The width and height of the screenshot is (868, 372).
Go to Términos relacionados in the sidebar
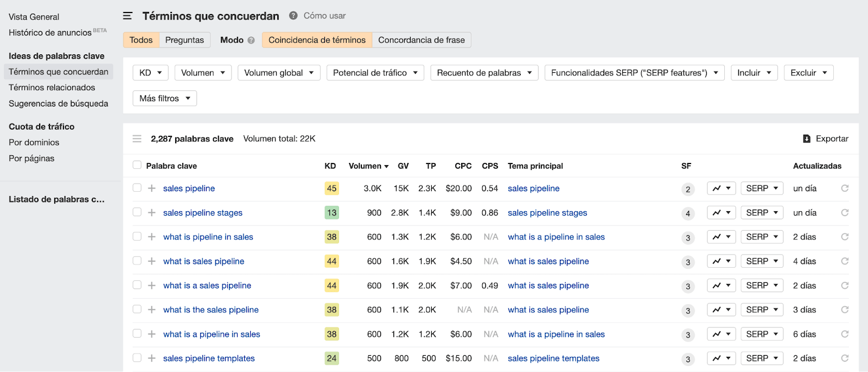pyautogui.click(x=52, y=87)
